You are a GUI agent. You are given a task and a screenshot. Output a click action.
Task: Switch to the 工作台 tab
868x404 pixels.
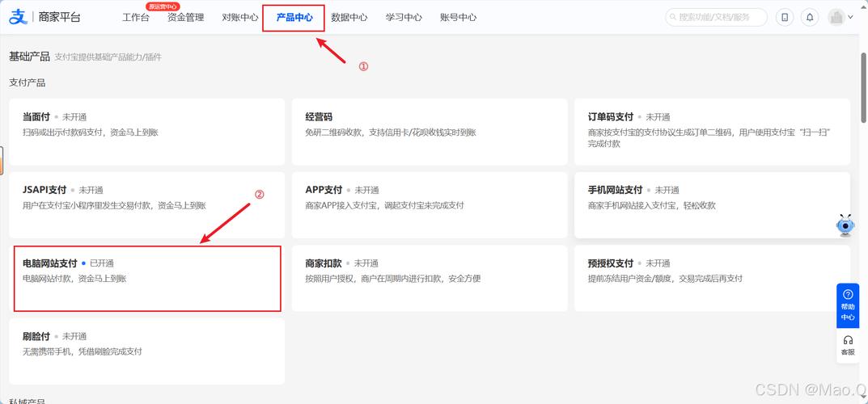pos(136,17)
